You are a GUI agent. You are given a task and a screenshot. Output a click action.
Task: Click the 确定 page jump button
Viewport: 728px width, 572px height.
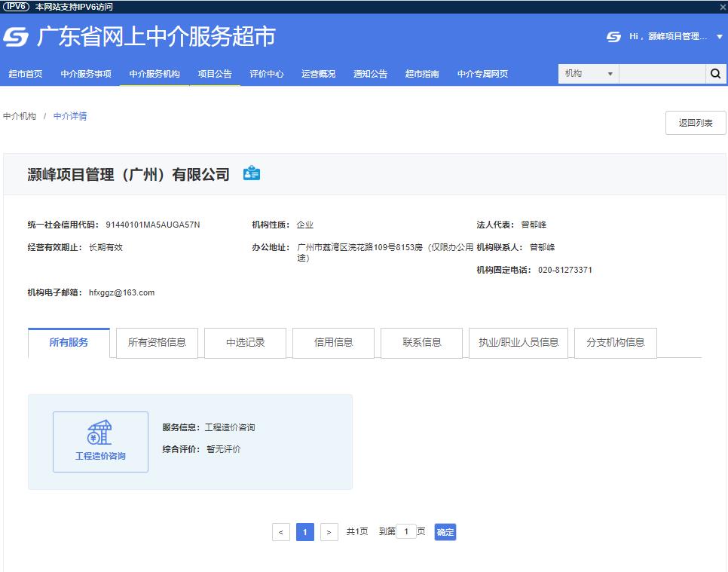pyautogui.click(x=445, y=532)
